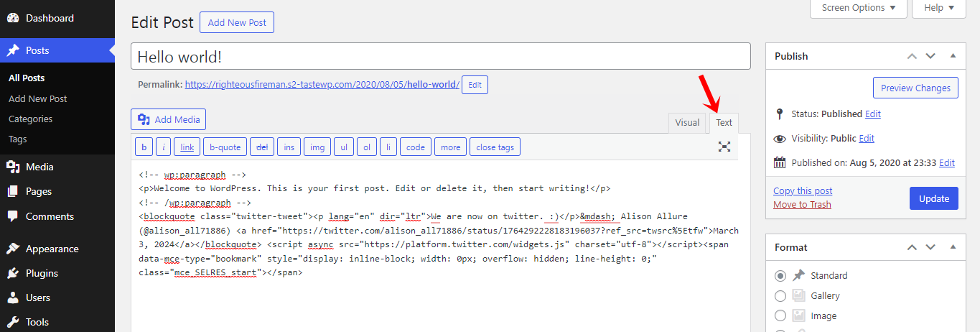Click the post title field Hello world!
The height and width of the screenshot is (332, 980).
pyautogui.click(x=441, y=57)
